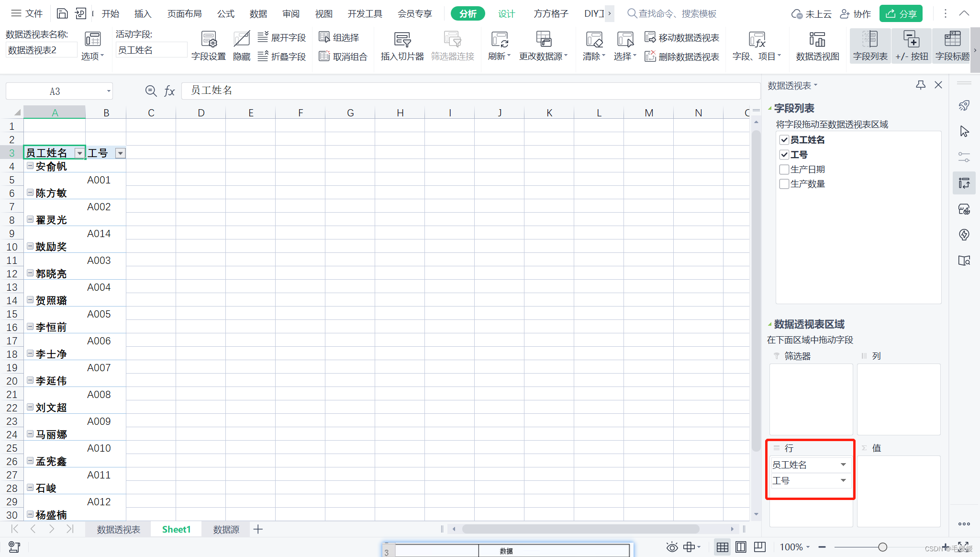Click the 分享 share button
Screen dimensions: 980x557
(x=901, y=14)
